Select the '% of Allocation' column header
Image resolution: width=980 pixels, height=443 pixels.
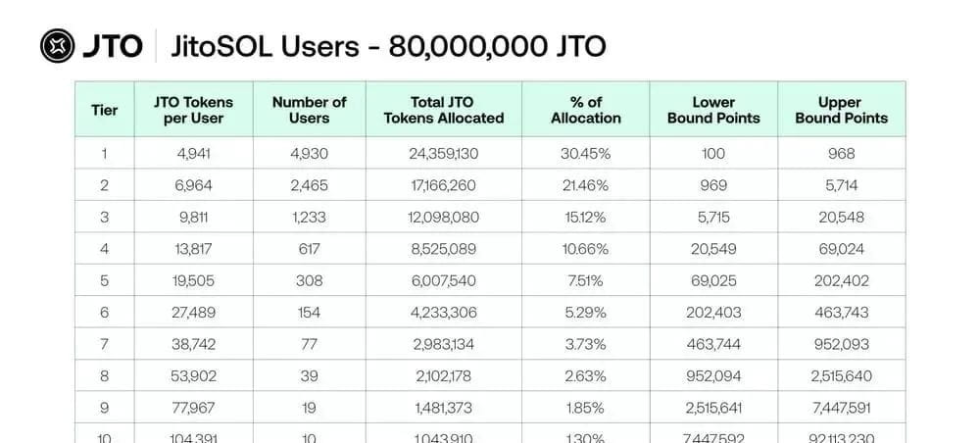click(585, 110)
